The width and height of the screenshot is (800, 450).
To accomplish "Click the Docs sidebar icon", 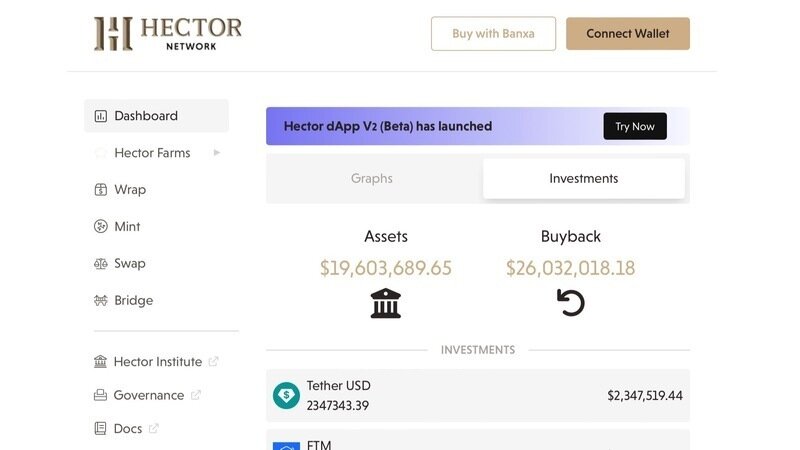I will pos(100,429).
